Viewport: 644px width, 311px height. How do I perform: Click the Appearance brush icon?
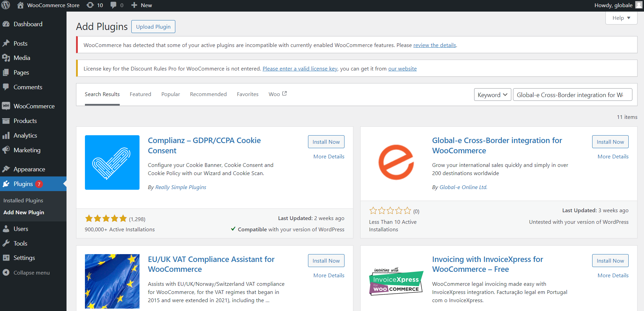pos(6,169)
